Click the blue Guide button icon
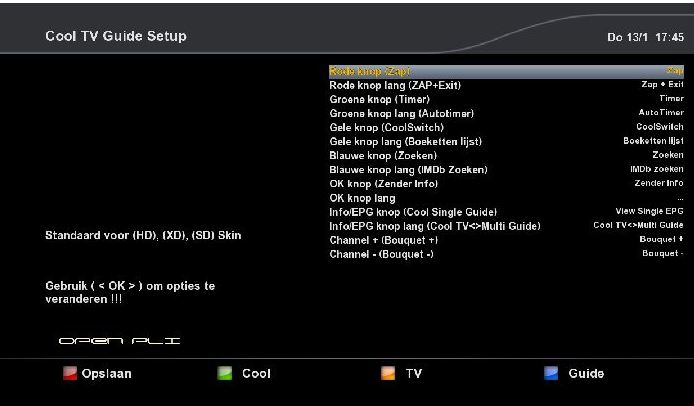 (x=551, y=374)
